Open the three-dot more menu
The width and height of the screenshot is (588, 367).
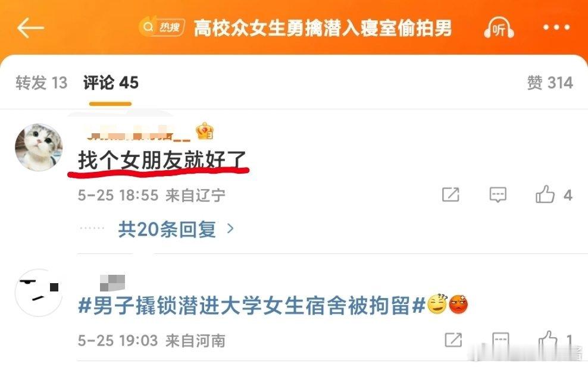[x=556, y=27]
